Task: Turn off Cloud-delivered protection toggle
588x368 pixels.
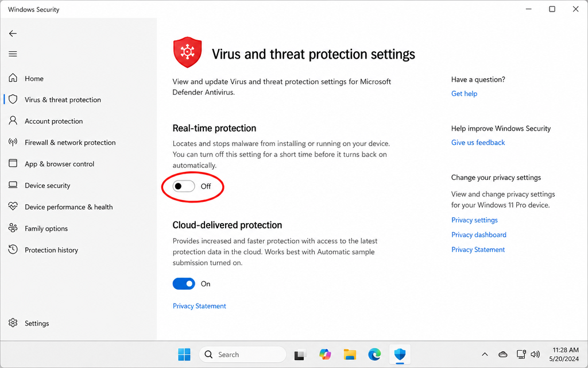Action: 184,283
